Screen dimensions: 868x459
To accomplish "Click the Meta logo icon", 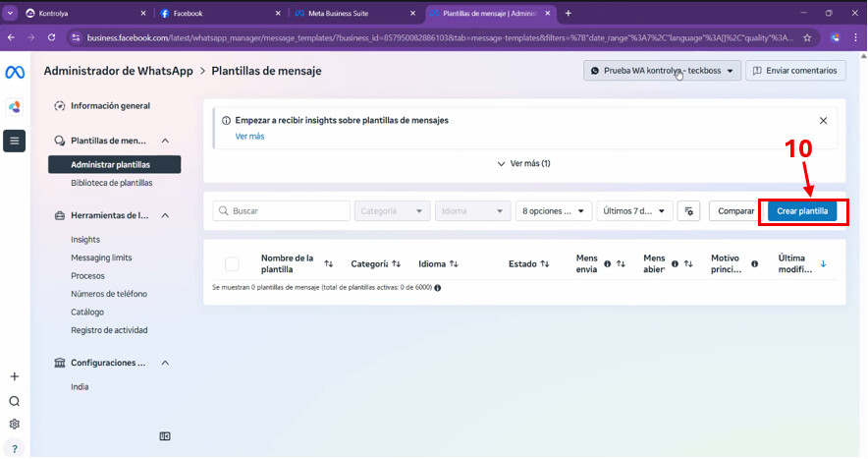I will [x=14, y=73].
